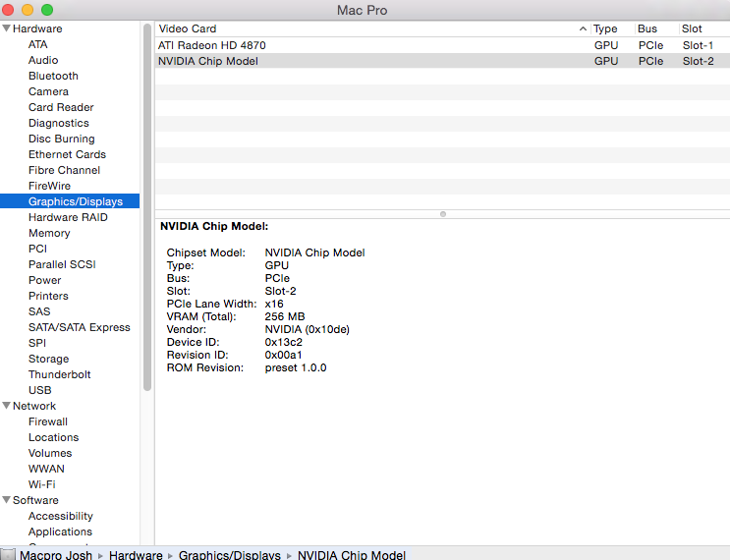Select Audio in the sidebar
Viewport: 730px width, 560px height.
43,60
